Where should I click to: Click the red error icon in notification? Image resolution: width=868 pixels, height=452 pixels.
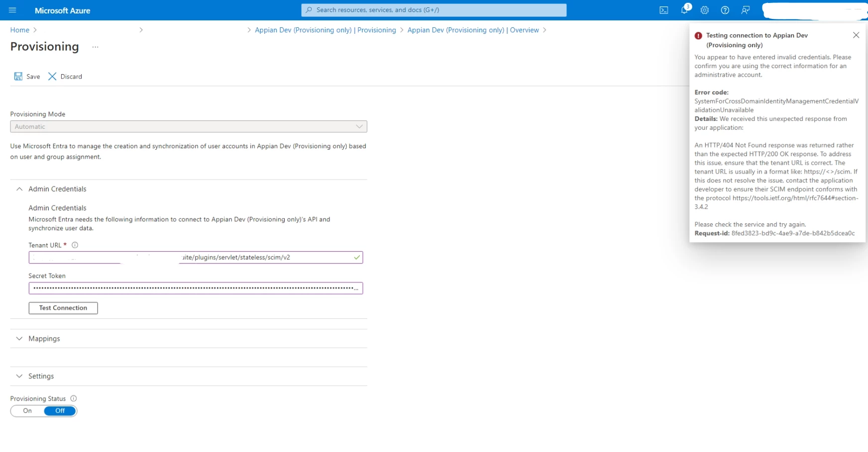698,36
